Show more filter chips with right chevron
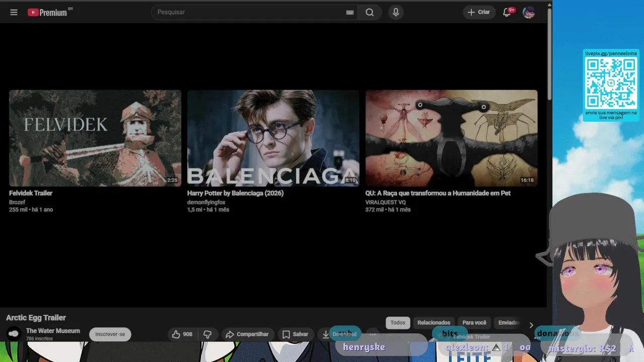 (531, 325)
